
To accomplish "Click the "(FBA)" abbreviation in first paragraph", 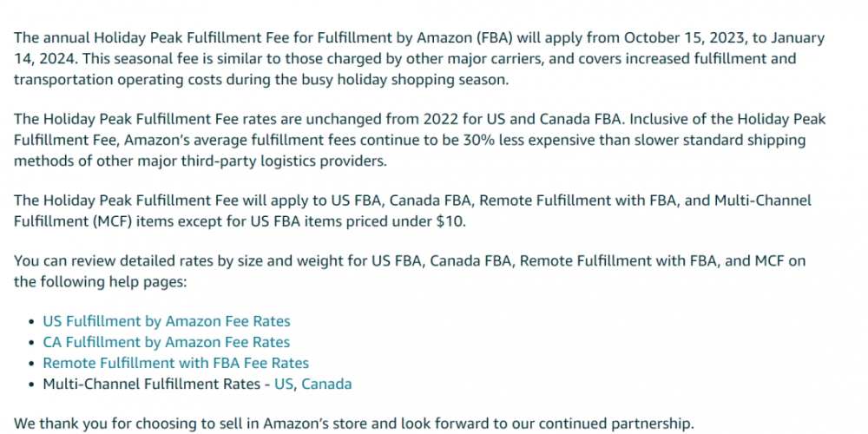I will 494,38.
